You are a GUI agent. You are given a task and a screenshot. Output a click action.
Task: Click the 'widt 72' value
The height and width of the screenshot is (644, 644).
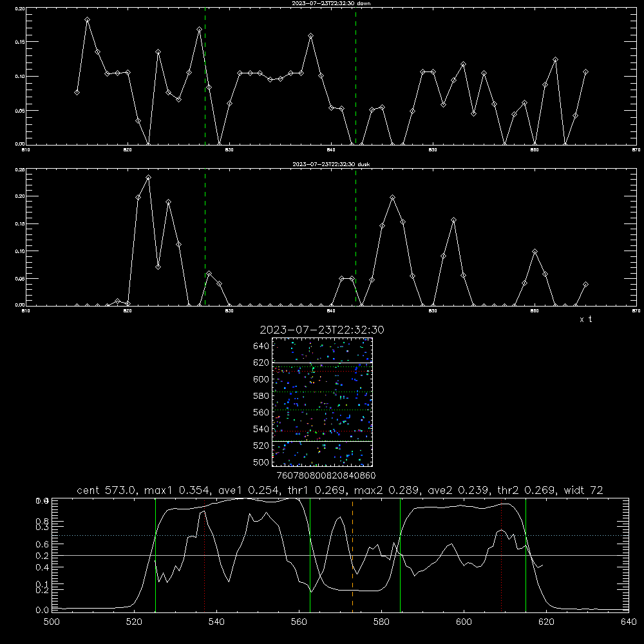(583, 490)
